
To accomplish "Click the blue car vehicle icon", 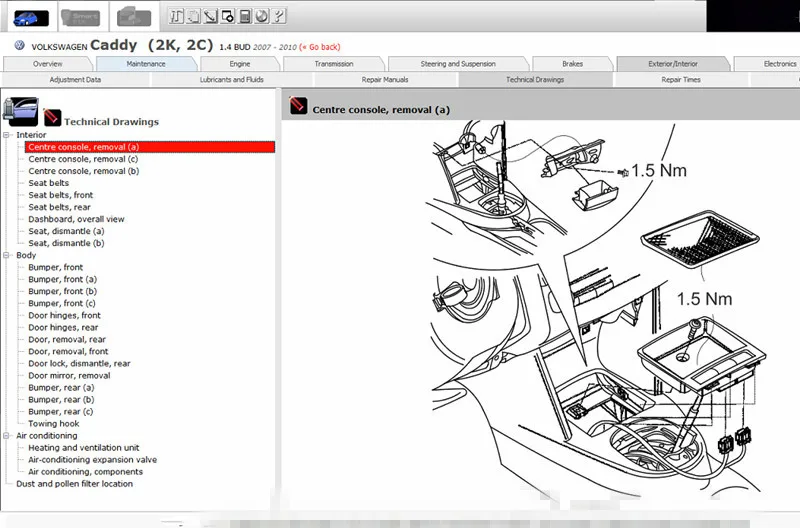I will [x=31, y=18].
